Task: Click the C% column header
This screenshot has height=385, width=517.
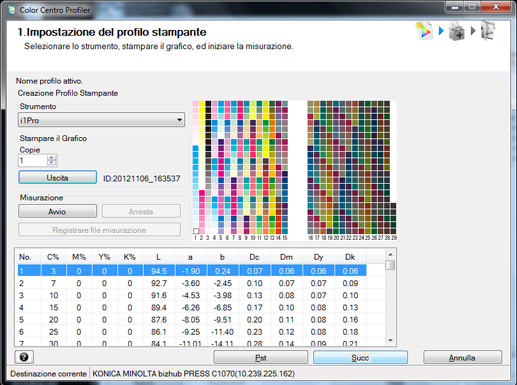Action: (53, 257)
